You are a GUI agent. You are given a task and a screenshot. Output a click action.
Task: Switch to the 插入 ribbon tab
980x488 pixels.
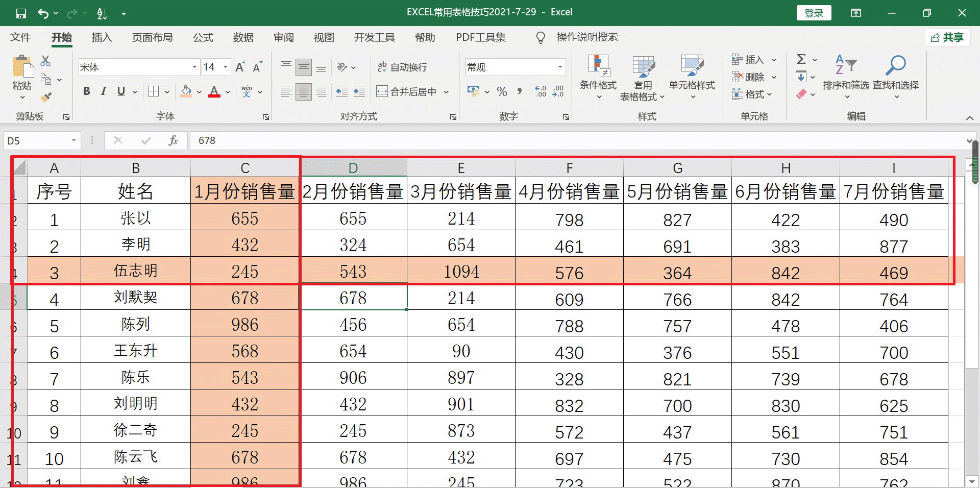point(102,37)
